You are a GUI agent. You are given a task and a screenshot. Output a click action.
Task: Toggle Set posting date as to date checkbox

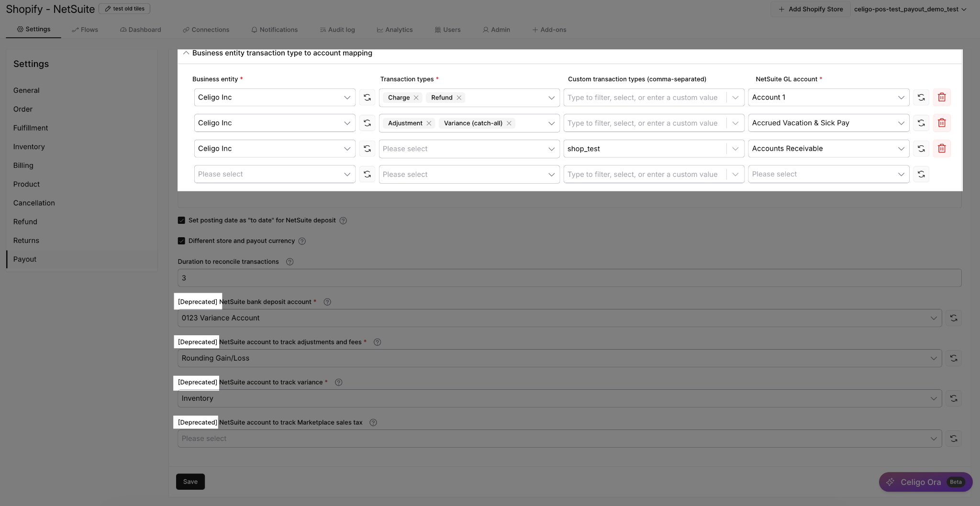181,220
